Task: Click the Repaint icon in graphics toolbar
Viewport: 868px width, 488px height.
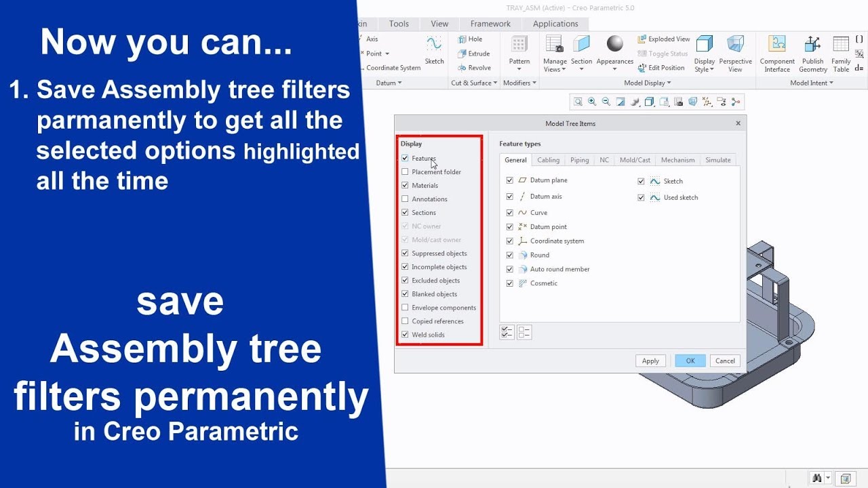Action: (620, 102)
